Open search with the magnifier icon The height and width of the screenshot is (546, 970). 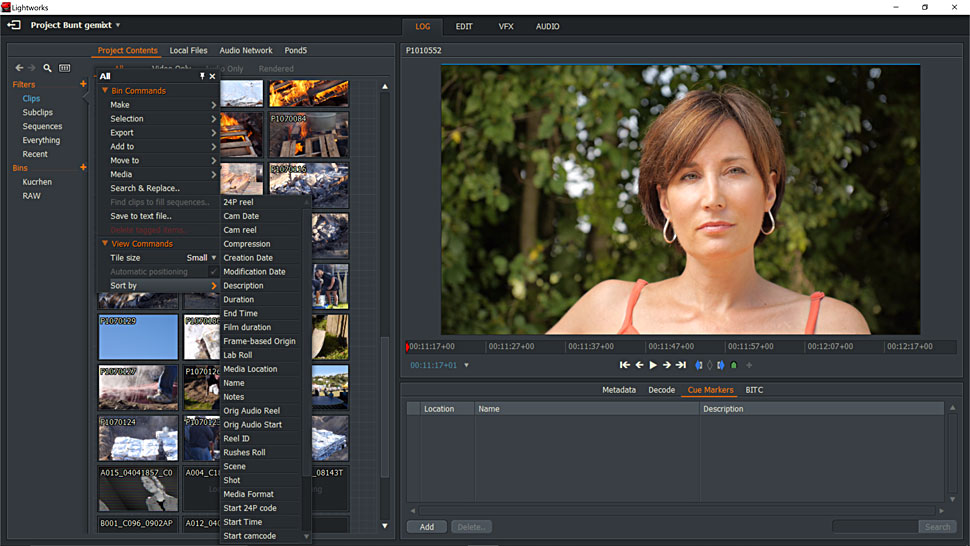pyautogui.click(x=47, y=68)
